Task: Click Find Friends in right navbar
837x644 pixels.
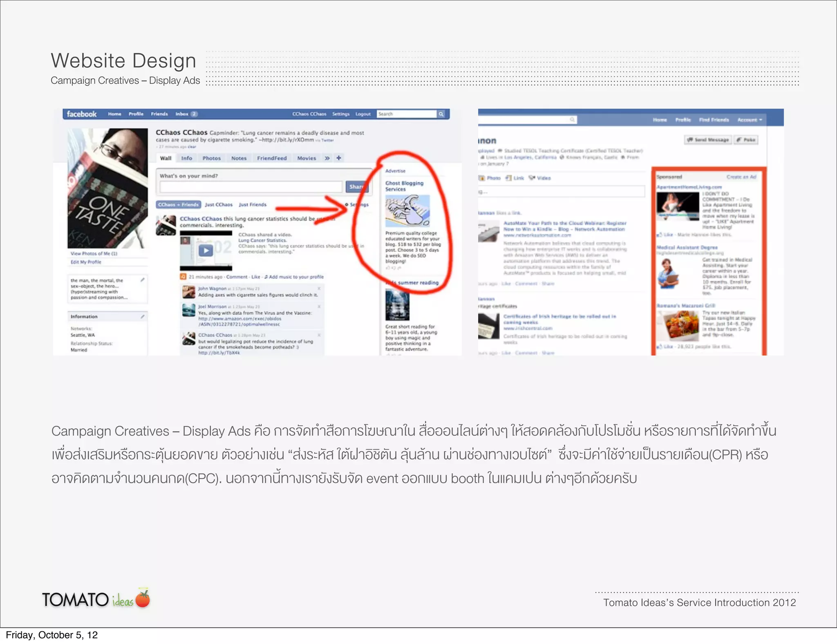Action: 714,120
